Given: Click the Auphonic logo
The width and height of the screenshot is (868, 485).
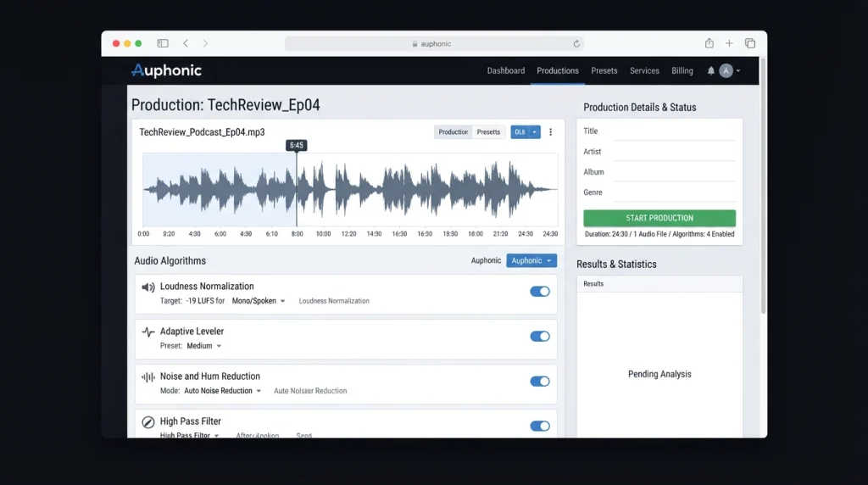Looking at the screenshot, I should [166, 70].
